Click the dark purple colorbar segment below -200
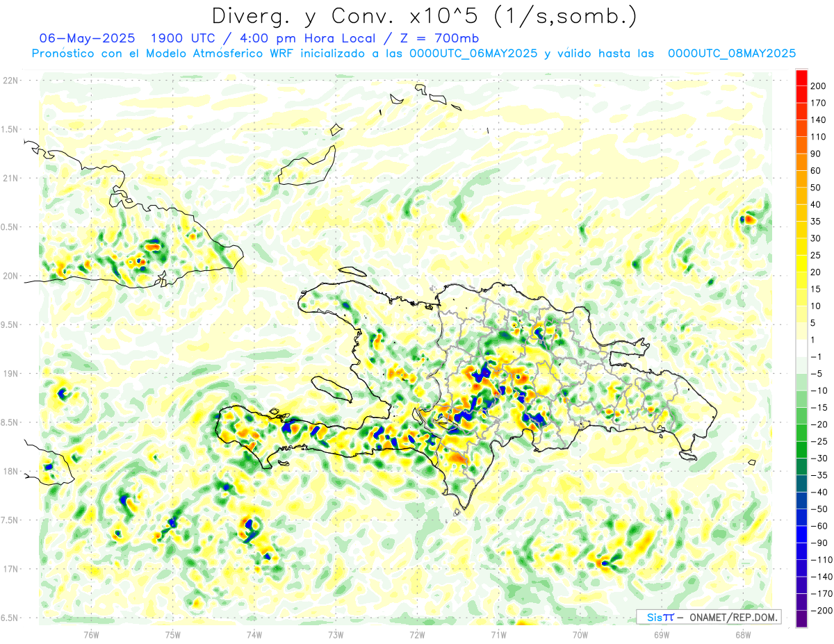 point(801,619)
